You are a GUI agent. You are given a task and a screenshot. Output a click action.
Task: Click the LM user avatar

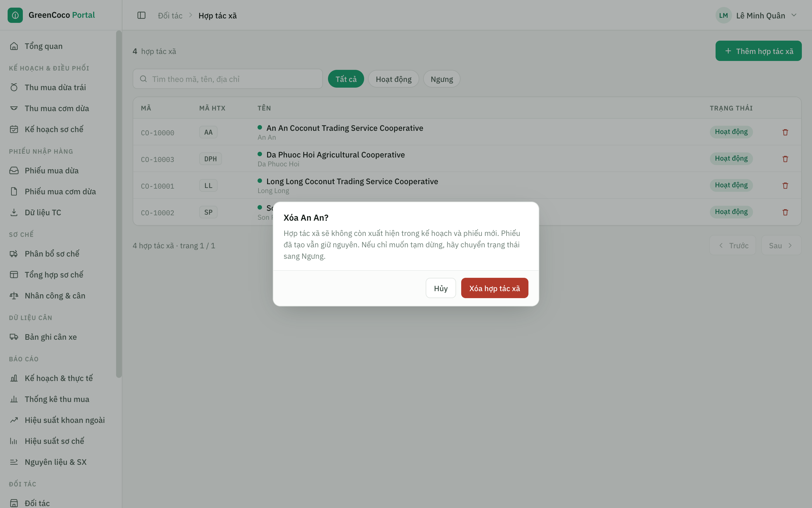pos(724,16)
